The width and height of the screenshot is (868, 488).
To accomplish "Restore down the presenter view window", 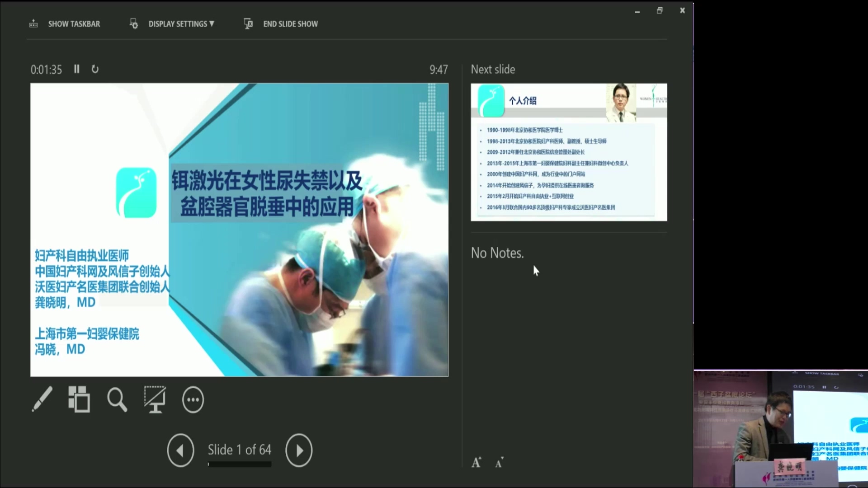I will pos(660,10).
